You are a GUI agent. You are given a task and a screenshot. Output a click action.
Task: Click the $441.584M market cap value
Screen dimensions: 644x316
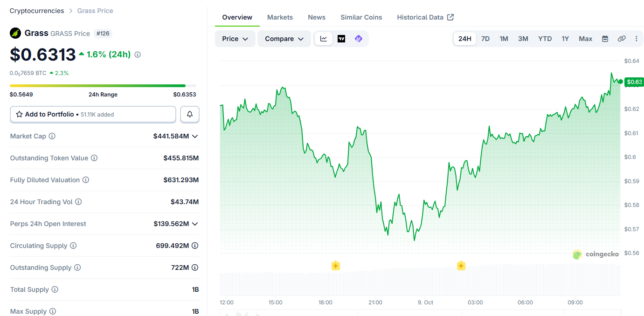coord(171,136)
